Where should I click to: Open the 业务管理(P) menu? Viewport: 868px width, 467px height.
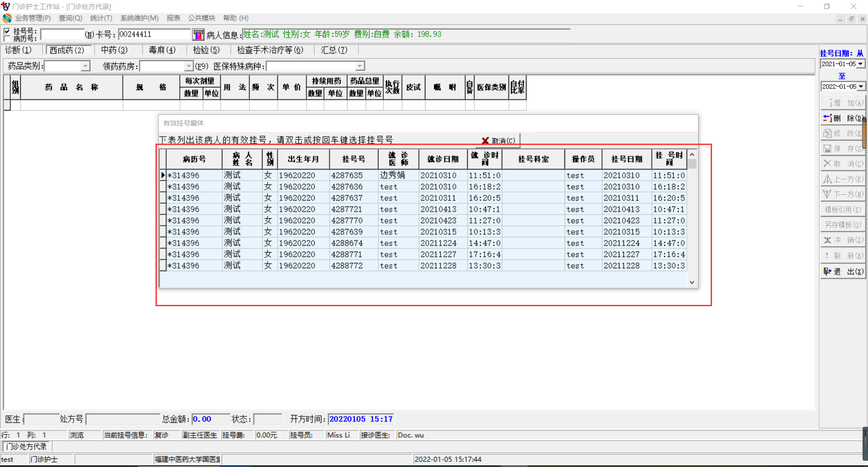point(33,18)
